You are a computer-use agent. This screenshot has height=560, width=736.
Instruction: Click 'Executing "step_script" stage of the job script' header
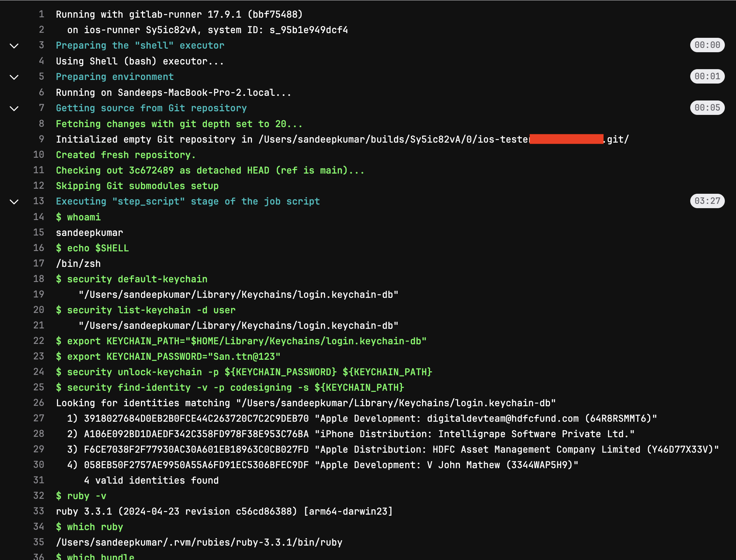[188, 201]
